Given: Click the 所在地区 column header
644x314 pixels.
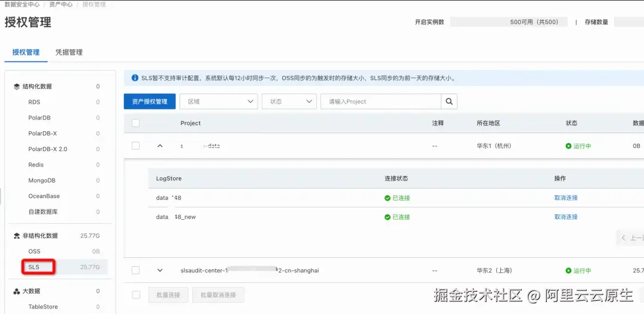Looking at the screenshot, I should coord(488,124).
